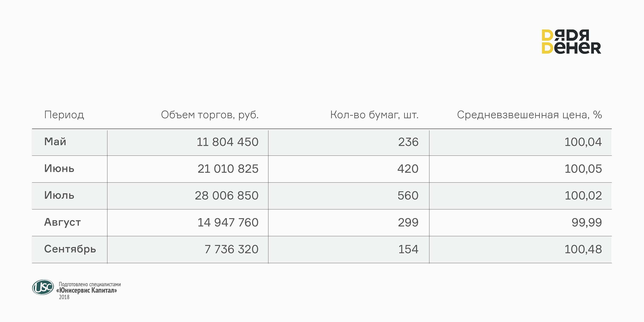Select the Сентябрь row label
The height and width of the screenshot is (322, 644).
pyautogui.click(x=70, y=249)
